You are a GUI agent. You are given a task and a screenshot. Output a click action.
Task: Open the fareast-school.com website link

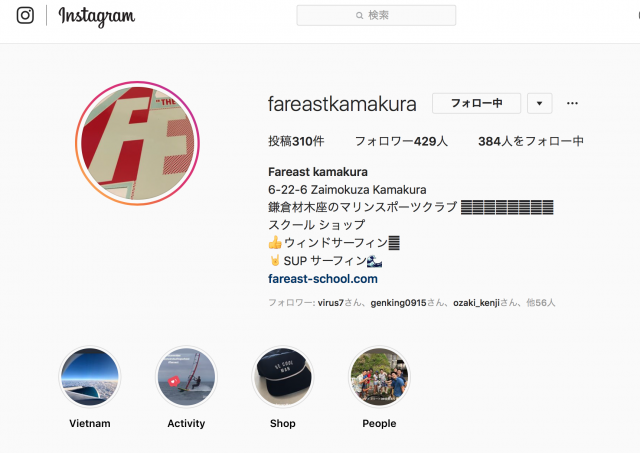[x=323, y=279]
